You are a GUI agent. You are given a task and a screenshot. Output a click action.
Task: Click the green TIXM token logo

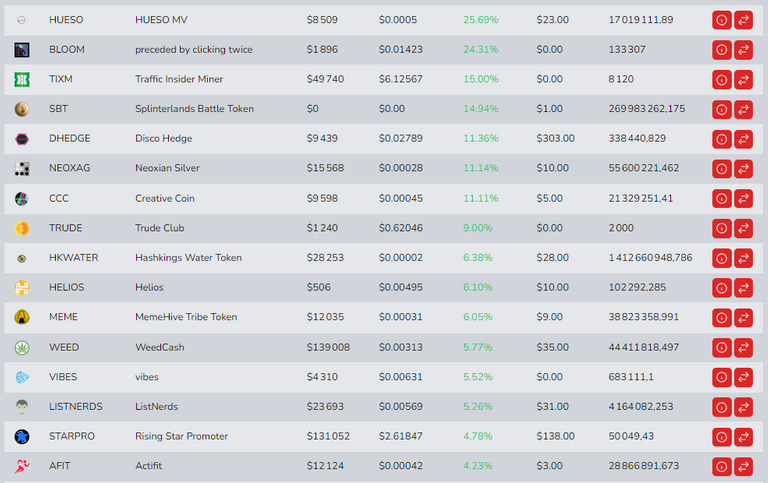click(x=22, y=79)
